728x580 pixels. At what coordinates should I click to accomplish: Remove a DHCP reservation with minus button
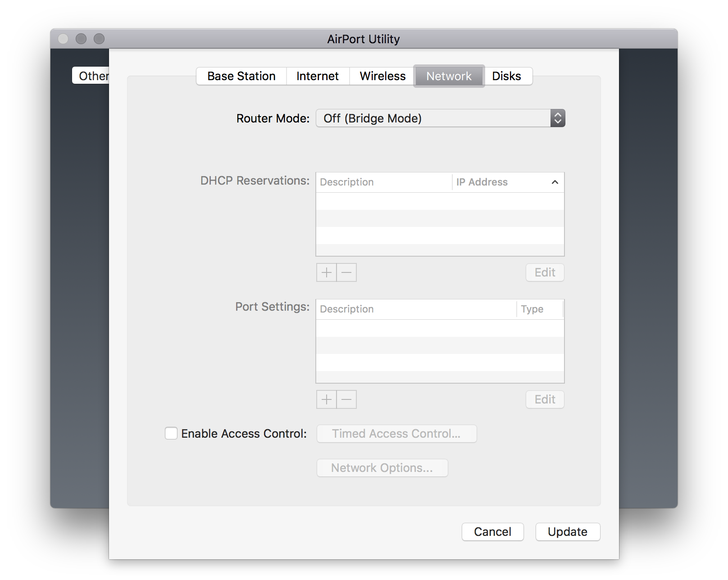346,272
